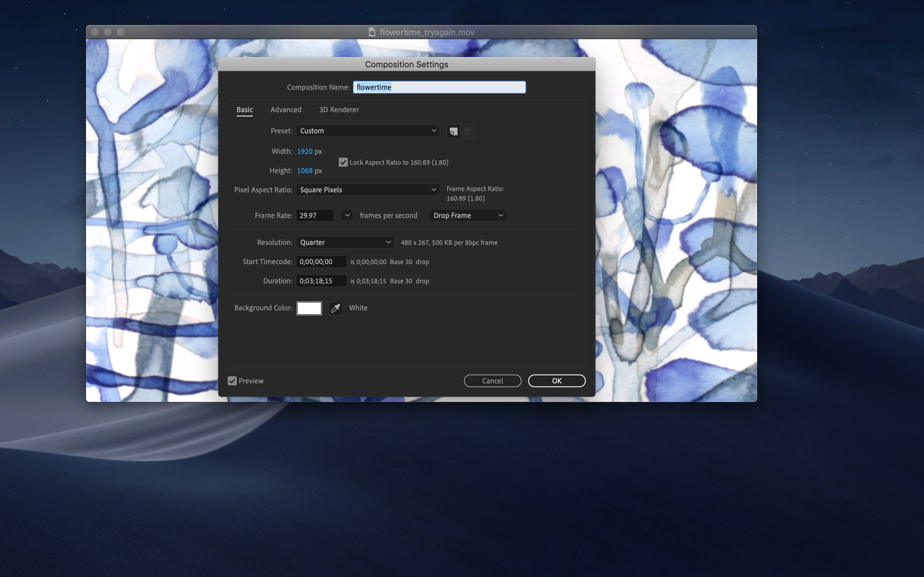This screenshot has height=577, width=924.
Task: Click the save preset icon
Action: point(453,131)
